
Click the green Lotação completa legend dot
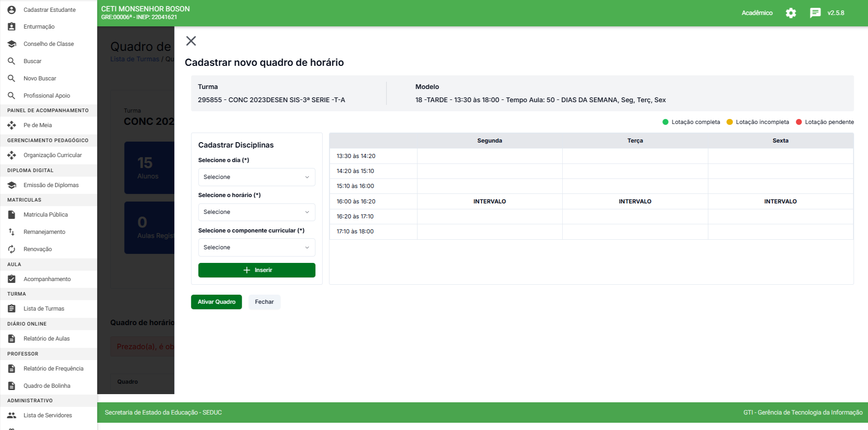tap(665, 122)
